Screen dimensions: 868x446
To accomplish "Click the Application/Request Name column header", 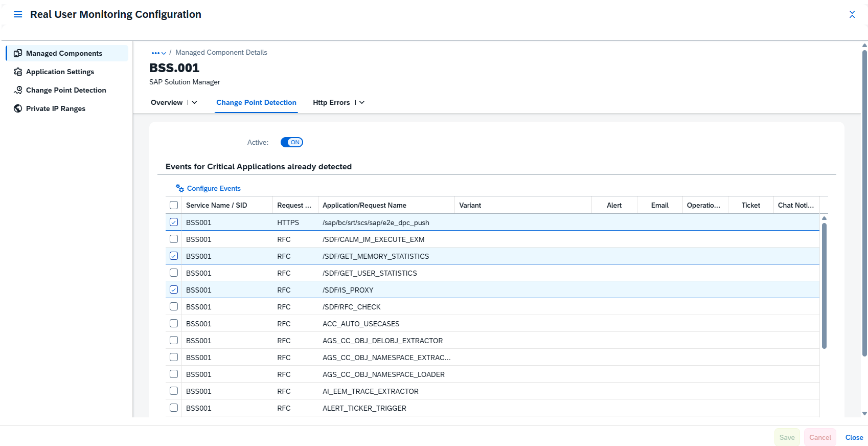I will click(x=364, y=205).
